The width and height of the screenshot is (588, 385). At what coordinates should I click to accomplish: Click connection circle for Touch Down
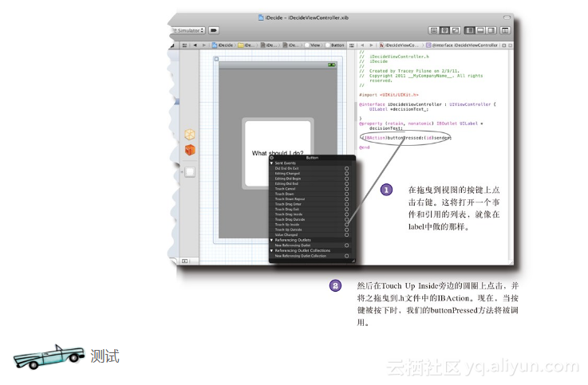click(346, 194)
